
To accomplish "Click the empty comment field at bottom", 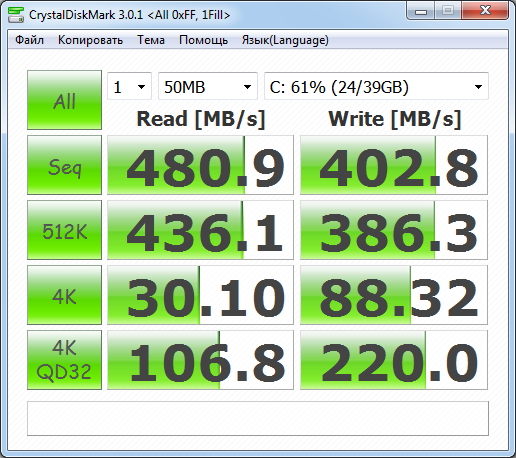I will (x=258, y=419).
